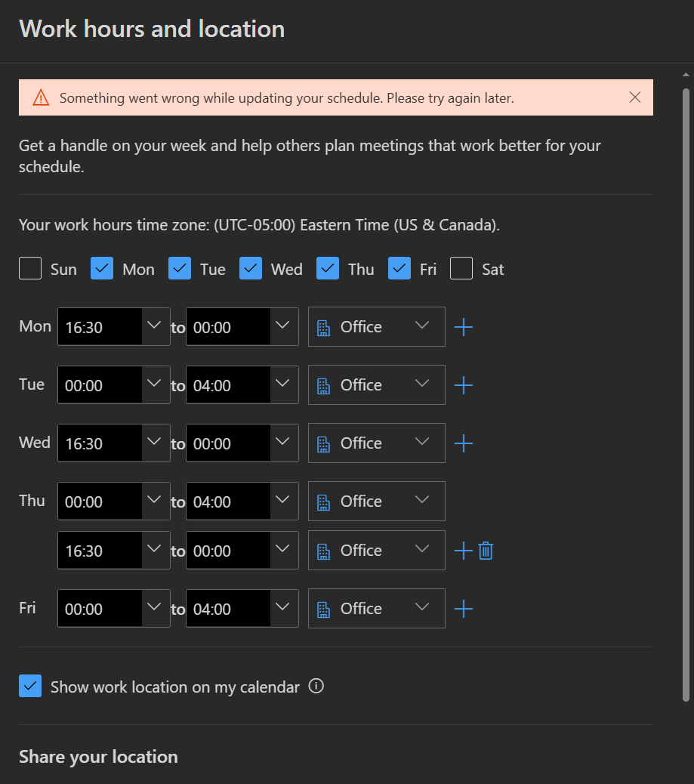Dismiss the schedule update error banner
This screenshot has height=784, width=694.
tap(634, 97)
